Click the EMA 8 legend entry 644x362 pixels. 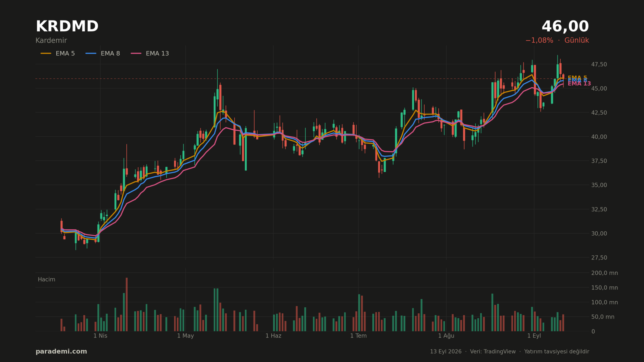coord(103,53)
